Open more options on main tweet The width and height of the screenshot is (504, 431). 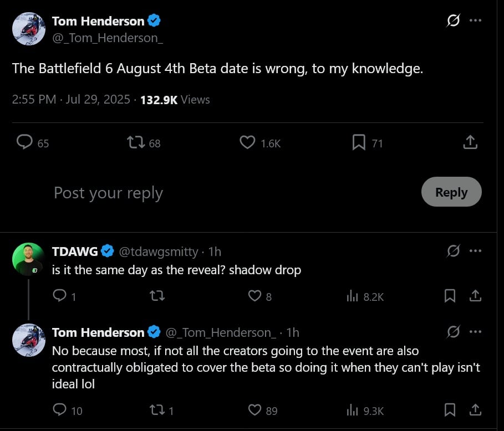[475, 20]
